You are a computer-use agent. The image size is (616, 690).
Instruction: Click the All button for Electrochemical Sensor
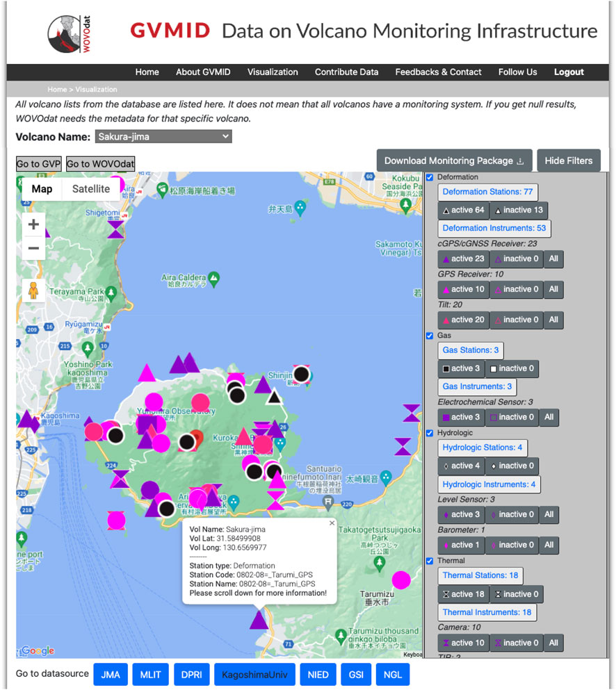[549, 417]
